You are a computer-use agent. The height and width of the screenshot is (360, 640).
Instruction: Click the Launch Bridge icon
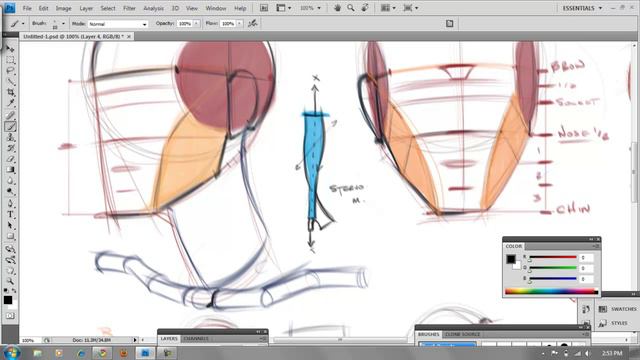coord(264,8)
